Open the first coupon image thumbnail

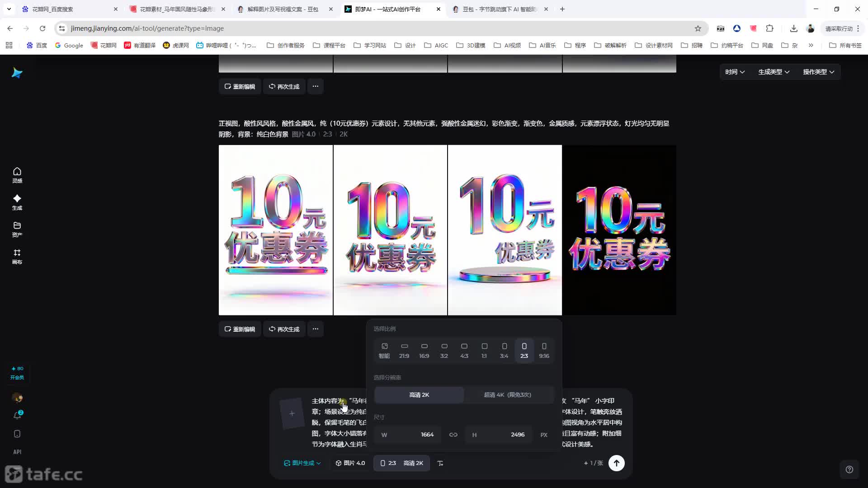[276, 230]
